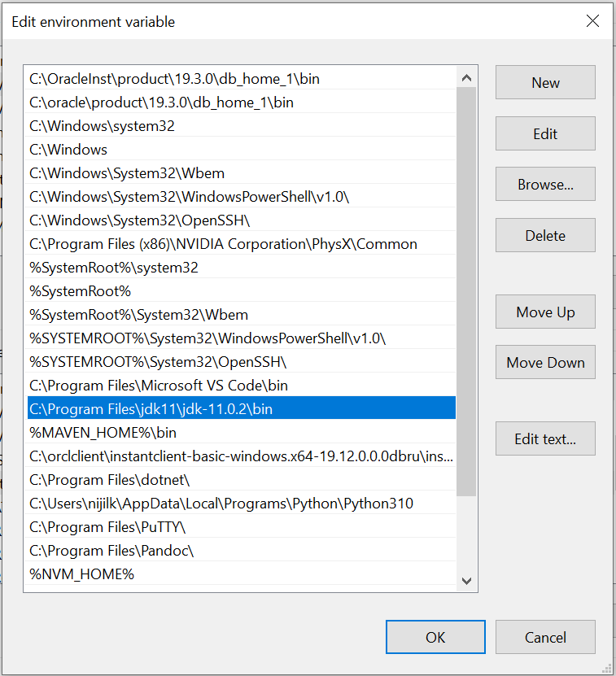The image size is (616, 676).
Task: Confirm changes with OK
Action: [435, 637]
